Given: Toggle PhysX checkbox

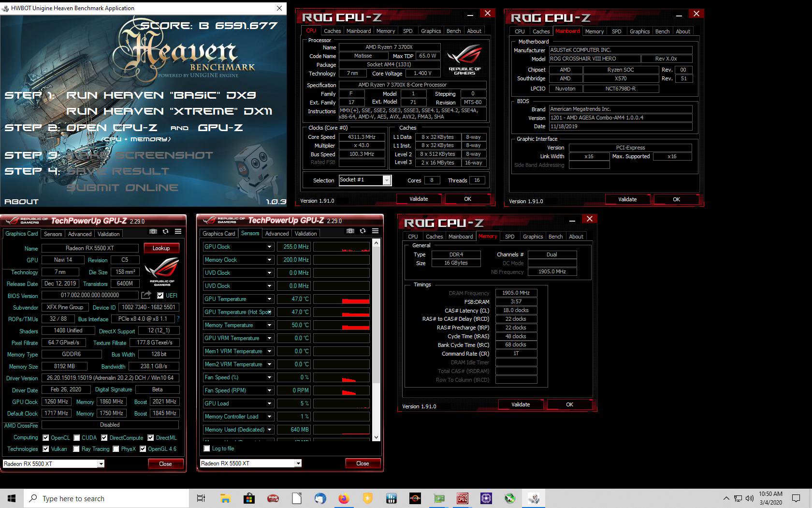Looking at the screenshot, I should coord(116,449).
